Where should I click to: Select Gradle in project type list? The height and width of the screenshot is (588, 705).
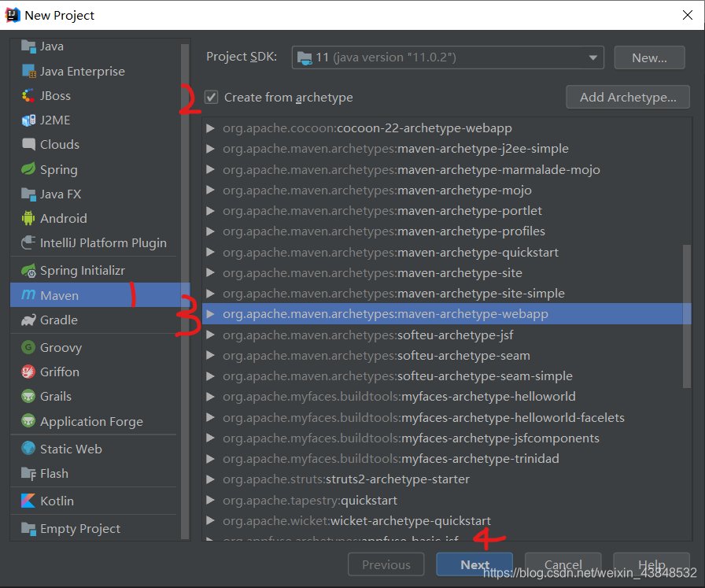(x=95, y=320)
